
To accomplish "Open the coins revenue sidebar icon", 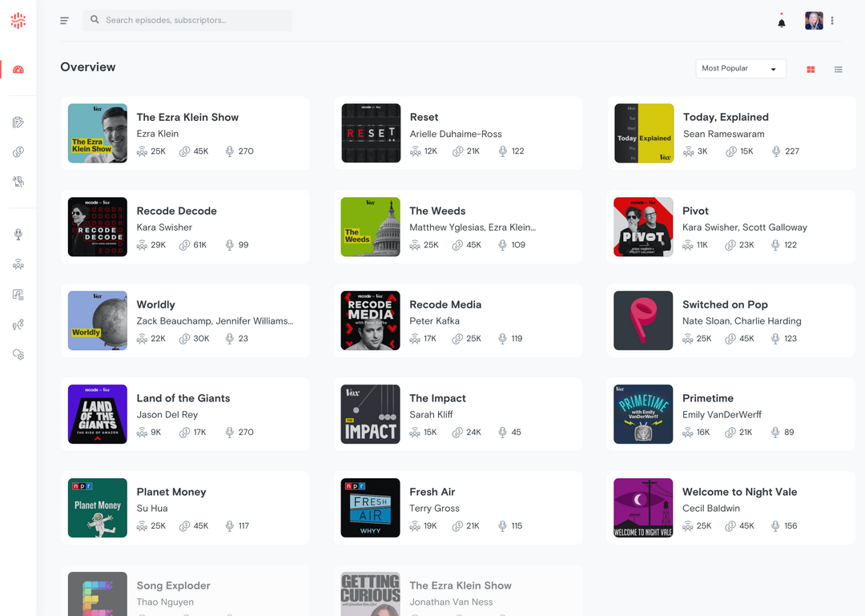I will coord(18,151).
